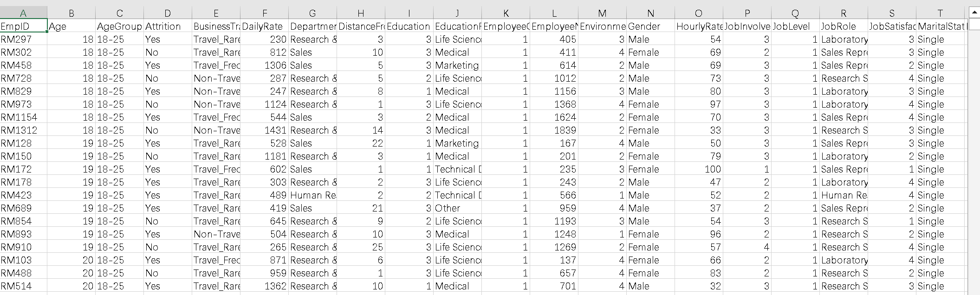Select column A header
Screen dimensions: 980x295
(23, 13)
